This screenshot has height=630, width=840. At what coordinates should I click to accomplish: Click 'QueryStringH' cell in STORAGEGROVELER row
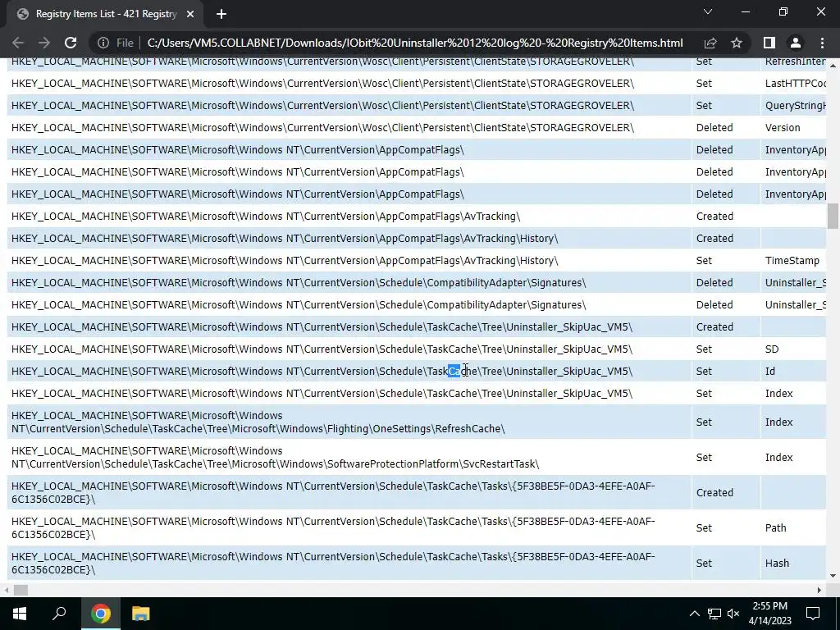coord(795,105)
